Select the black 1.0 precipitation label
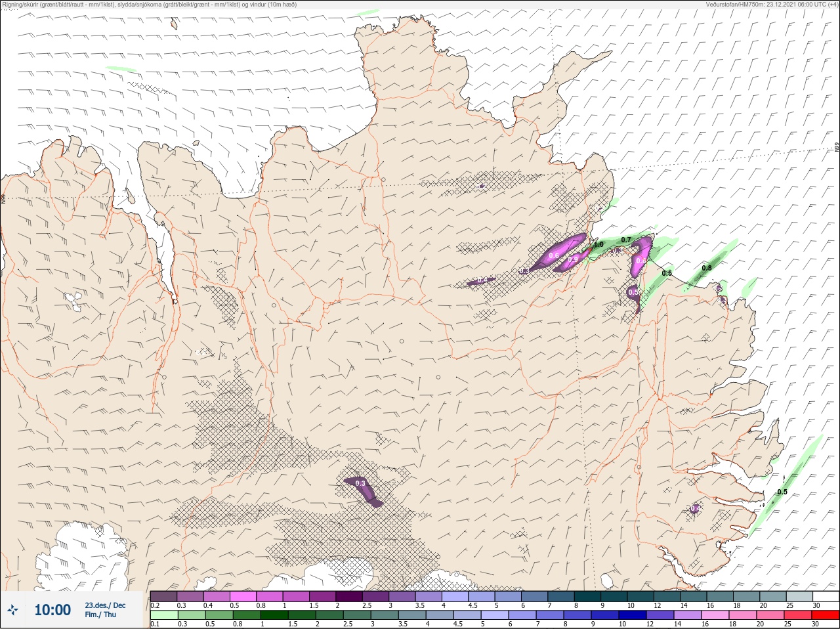 (x=598, y=245)
